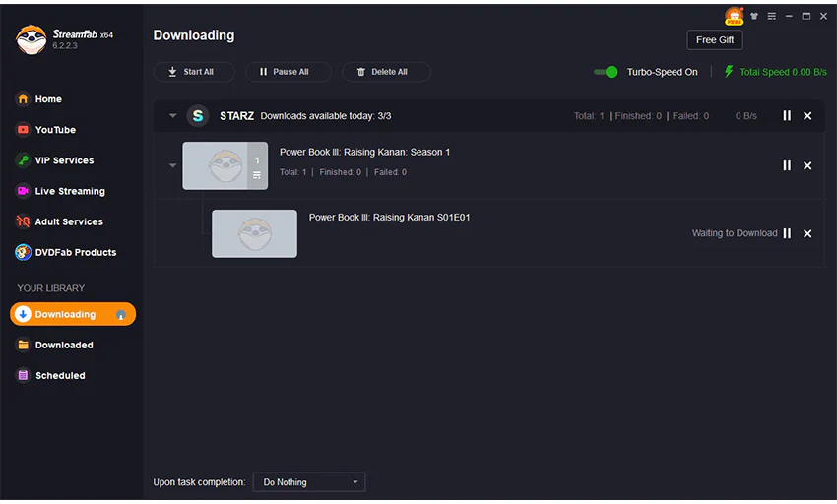Click the Scheduled calendar icon
Screen dimensions: 837x504
[23, 375]
